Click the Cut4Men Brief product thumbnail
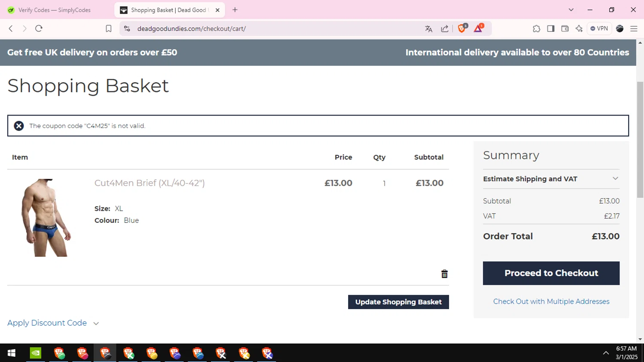The width and height of the screenshot is (644, 362). 46,218
